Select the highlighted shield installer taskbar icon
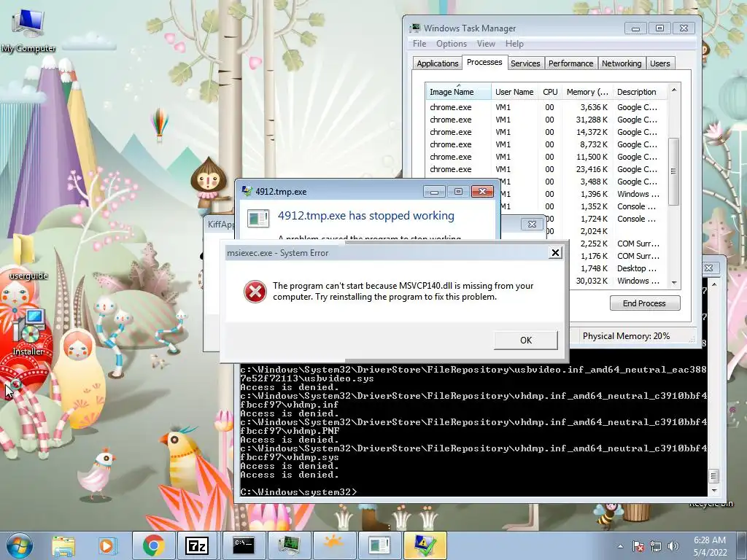The width and height of the screenshot is (747, 560). (x=425, y=545)
